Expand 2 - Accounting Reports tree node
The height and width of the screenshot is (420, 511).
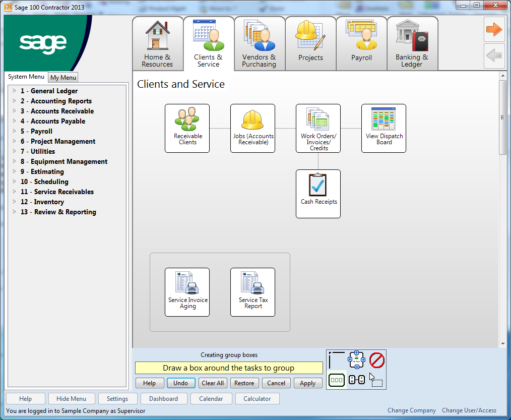tap(14, 101)
